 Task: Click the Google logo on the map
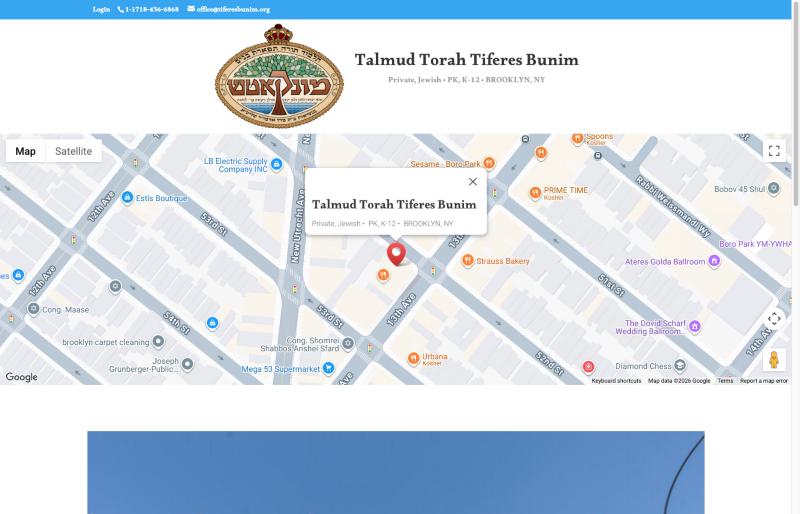coord(21,377)
